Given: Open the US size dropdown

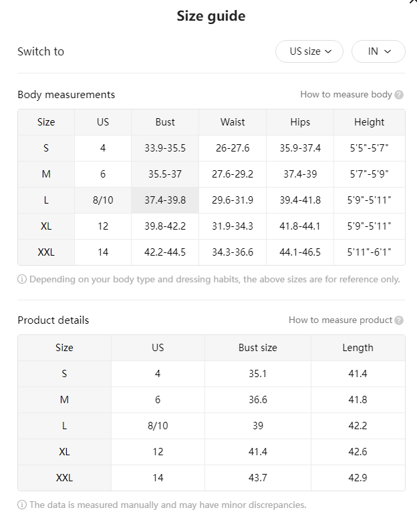Looking at the screenshot, I should point(309,51).
